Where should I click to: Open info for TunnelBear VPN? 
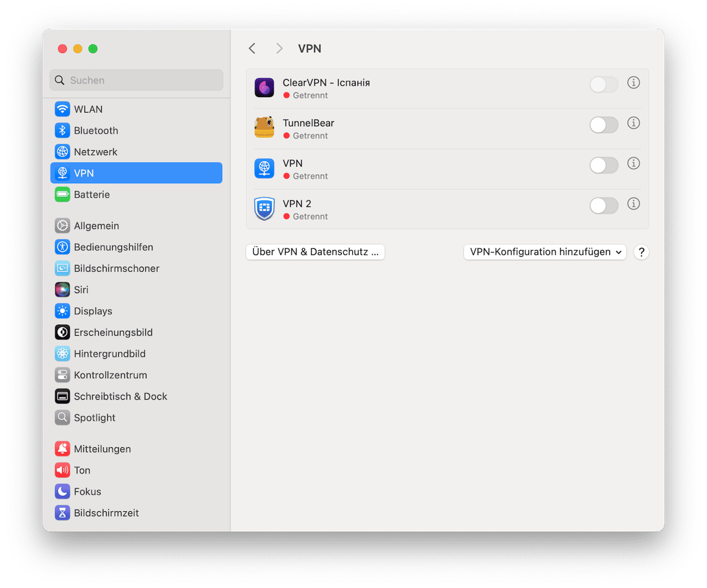point(633,123)
